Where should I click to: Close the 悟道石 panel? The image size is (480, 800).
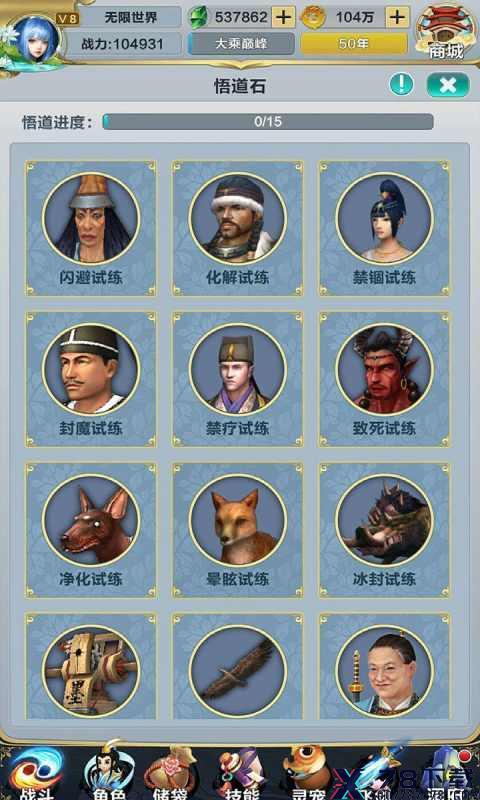point(448,85)
